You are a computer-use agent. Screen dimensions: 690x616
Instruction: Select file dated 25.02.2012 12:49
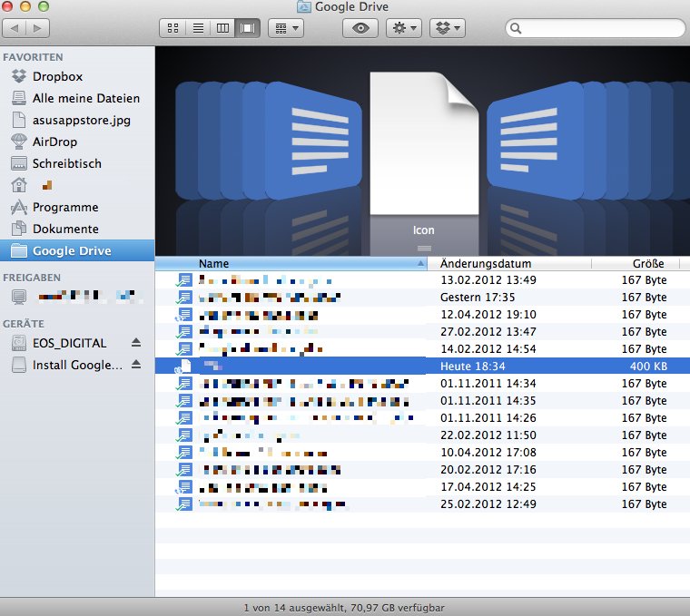[422, 504]
